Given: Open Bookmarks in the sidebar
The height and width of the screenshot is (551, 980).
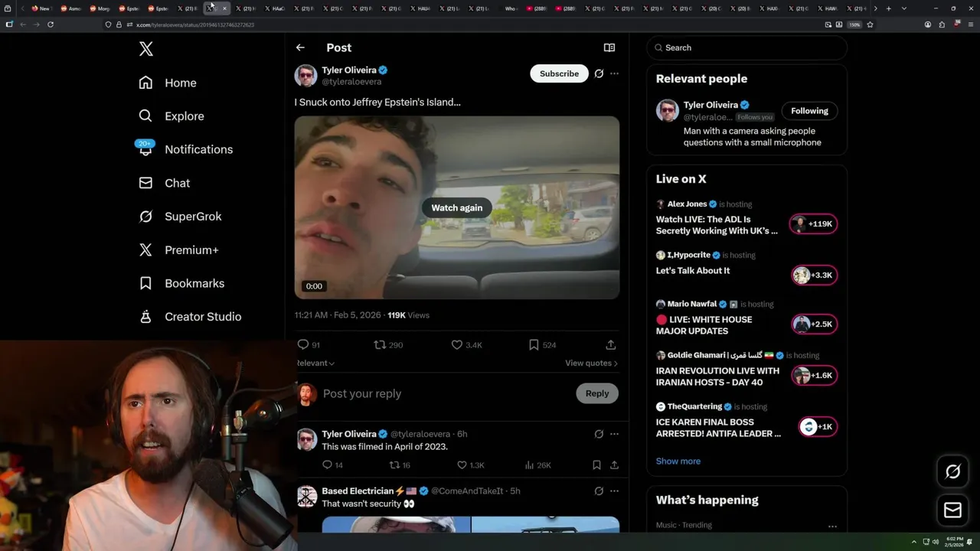Looking at the screenshot, I should click(181, 283).
